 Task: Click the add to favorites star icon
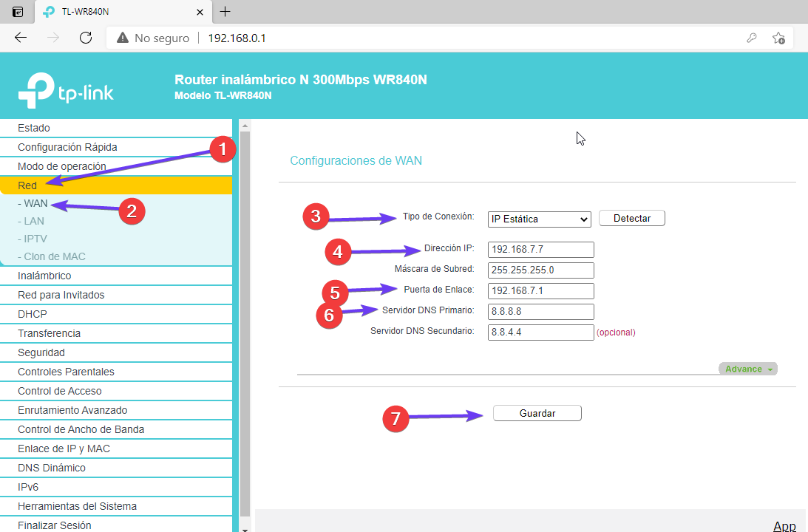tap(778, 38)
